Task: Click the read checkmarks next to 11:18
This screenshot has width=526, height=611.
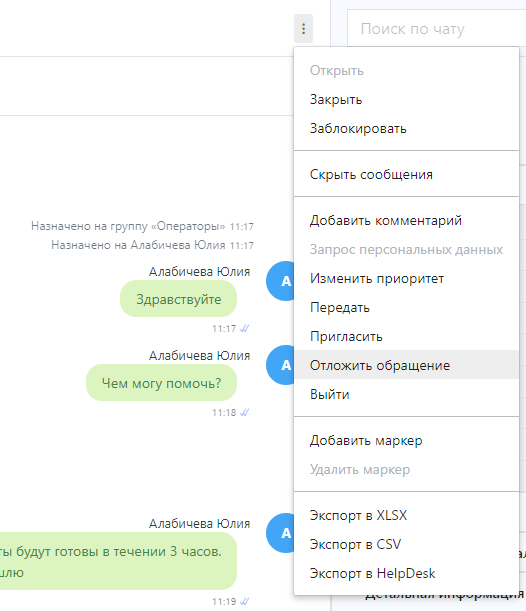Action: tap(244, 412)
